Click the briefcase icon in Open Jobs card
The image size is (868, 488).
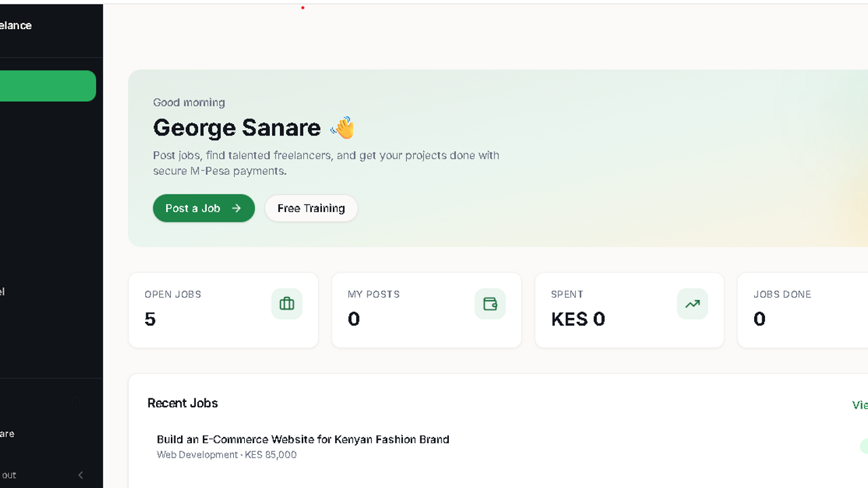(287, 304)
